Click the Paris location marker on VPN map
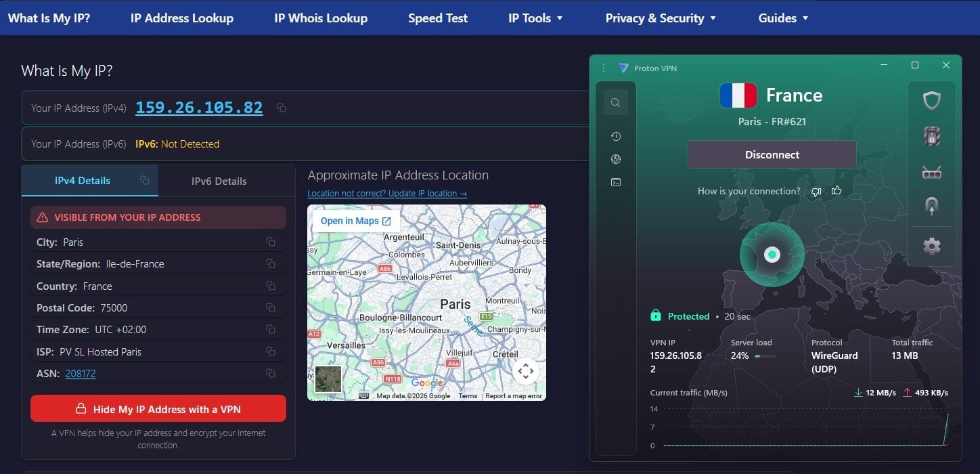Viewport: 980px width, 474px height. (772, 255)
